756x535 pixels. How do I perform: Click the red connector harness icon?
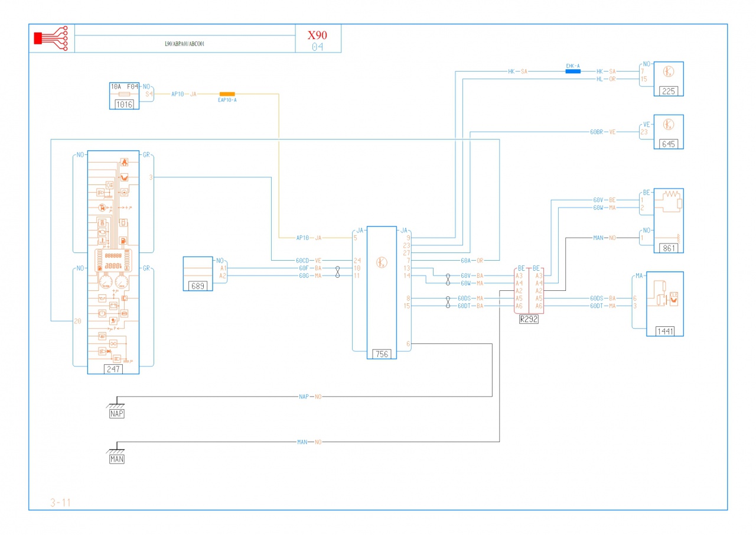[51, 38]
